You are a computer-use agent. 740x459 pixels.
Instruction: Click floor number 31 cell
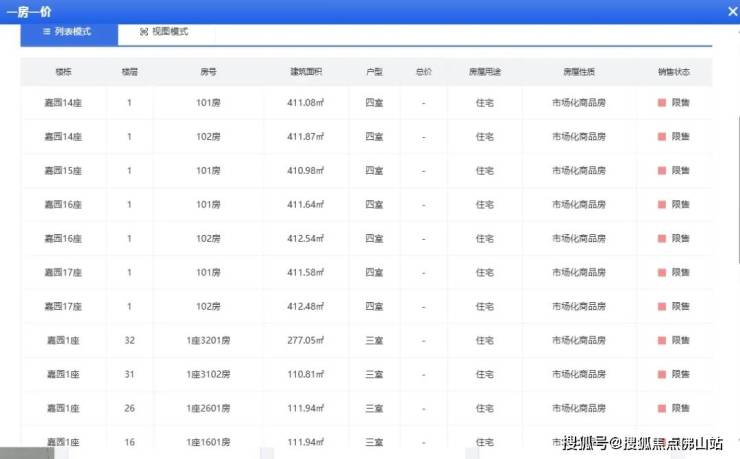129,374
